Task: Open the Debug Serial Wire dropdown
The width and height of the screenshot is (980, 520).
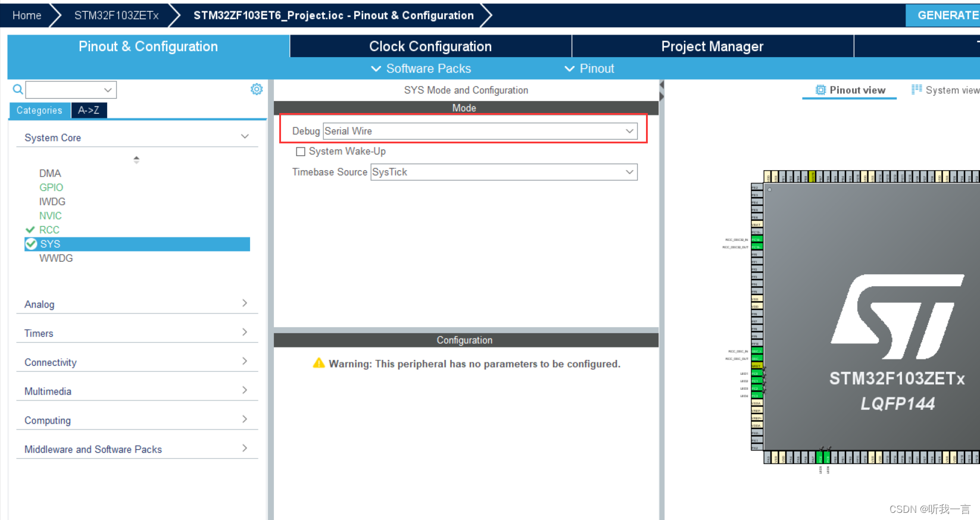Action: tap(480, 131)
